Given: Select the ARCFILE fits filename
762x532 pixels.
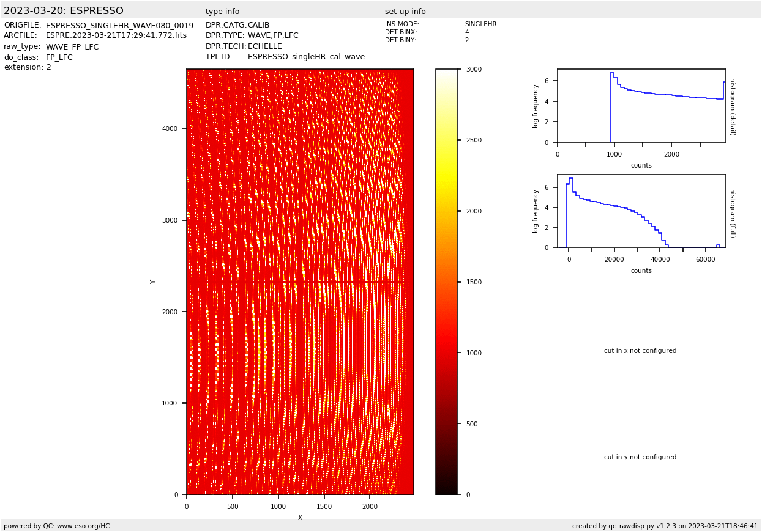Looking at the screenshot, I should pyautogui.click(x=116, y=36).
